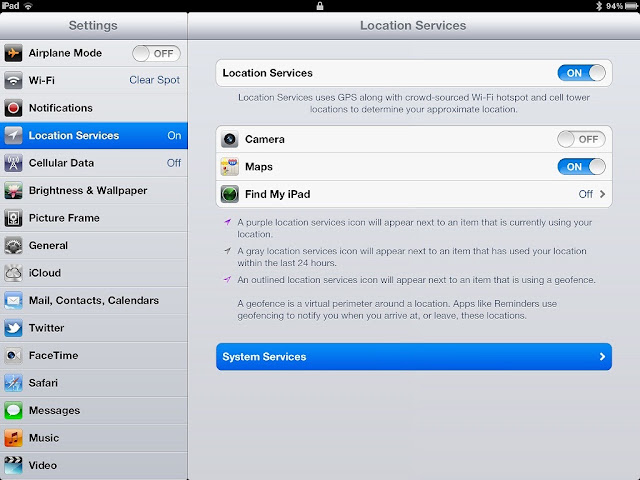Tap the Wi-Fi signal icon in sidebar
The width and height of the screenshot is (640, 480).
(13, 80)
